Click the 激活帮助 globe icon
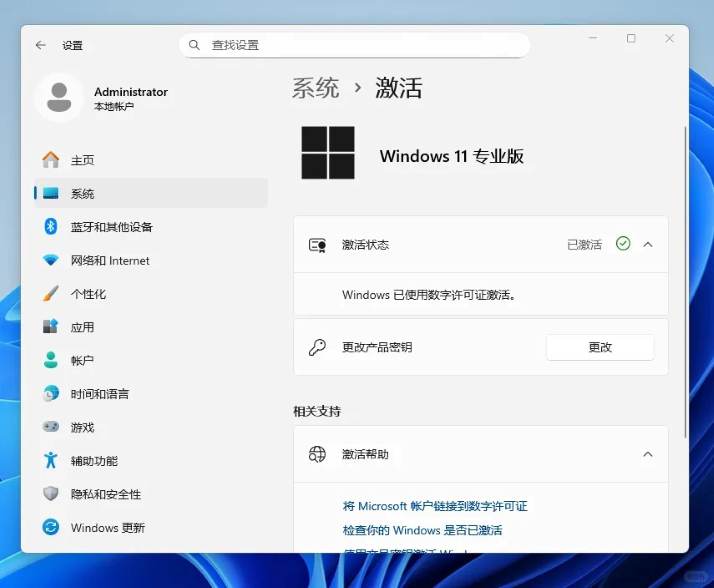The image size is (714, 588). [317, 454]
